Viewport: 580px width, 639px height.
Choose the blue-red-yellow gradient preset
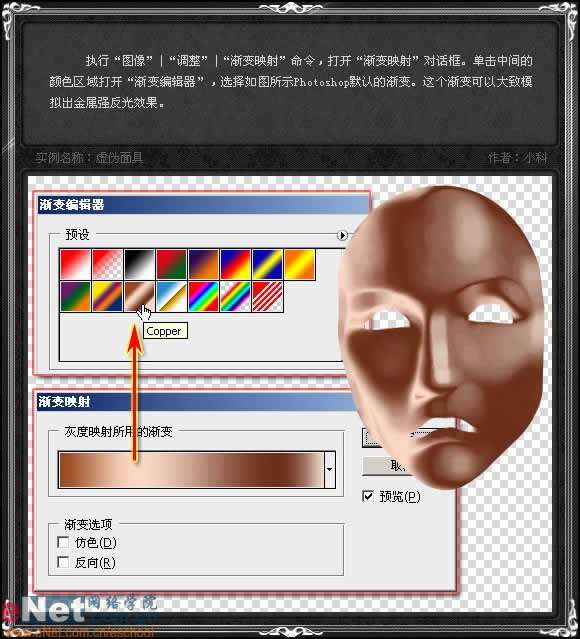point(236,264)
